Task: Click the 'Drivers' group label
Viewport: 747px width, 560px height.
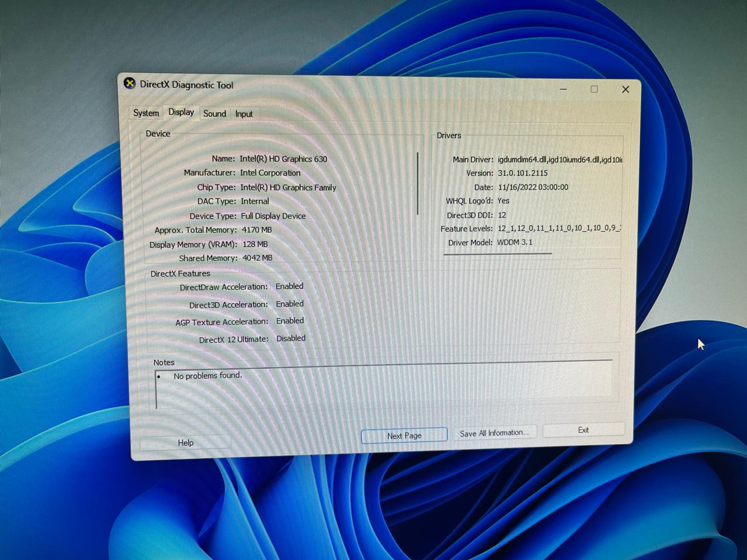Action: pyautogui.click(x=449, y=135)
